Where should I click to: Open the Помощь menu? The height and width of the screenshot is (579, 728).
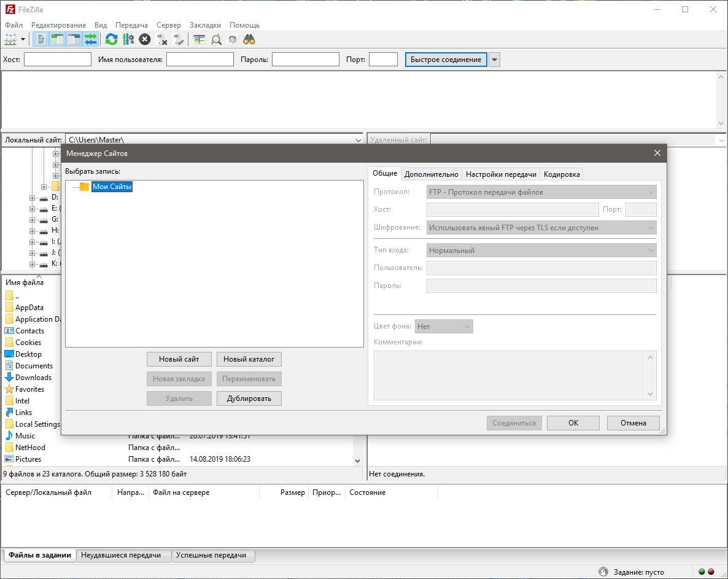[x=245, y=25]
